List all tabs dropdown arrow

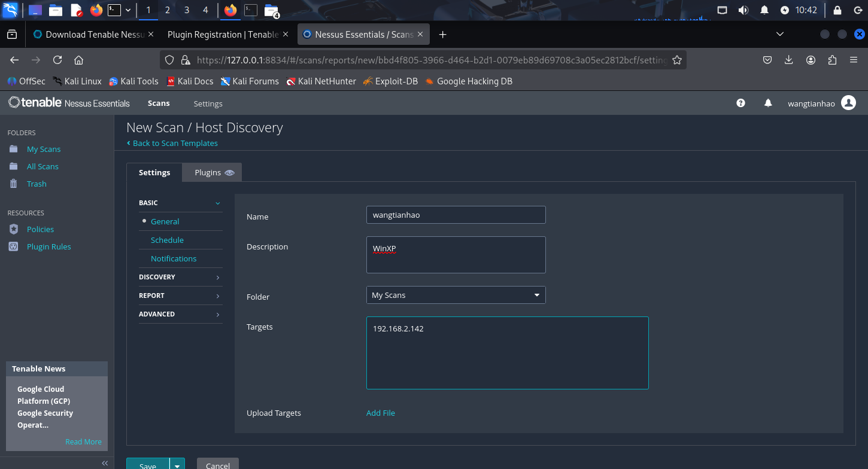point(780,35)
